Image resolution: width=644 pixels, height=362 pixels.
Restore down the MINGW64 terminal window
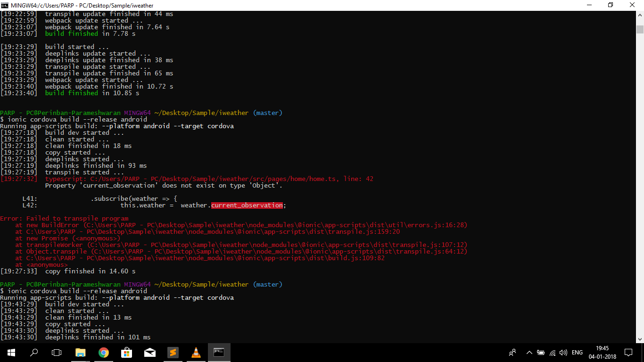click(x=611, y=5)
